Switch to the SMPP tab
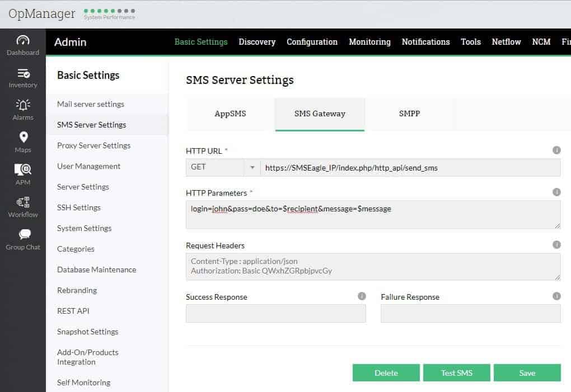 (409, 114)
